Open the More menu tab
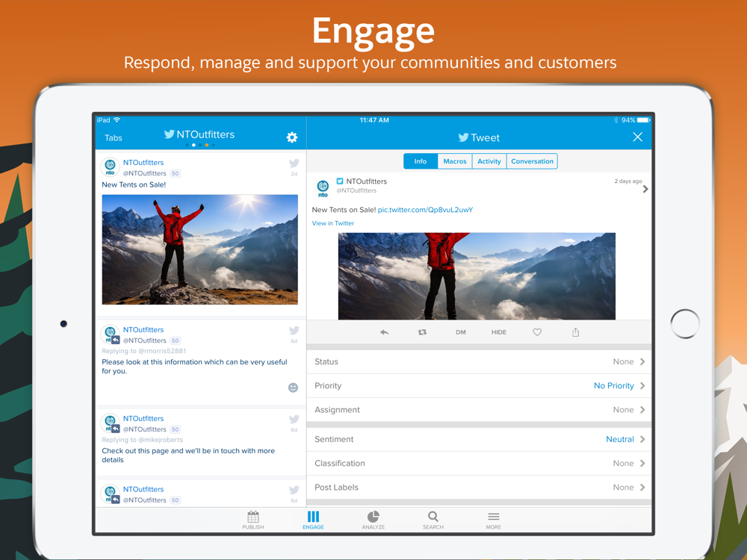Image resolution: width=747 pixels, height=560 pixels. click(x=494, y=520)
